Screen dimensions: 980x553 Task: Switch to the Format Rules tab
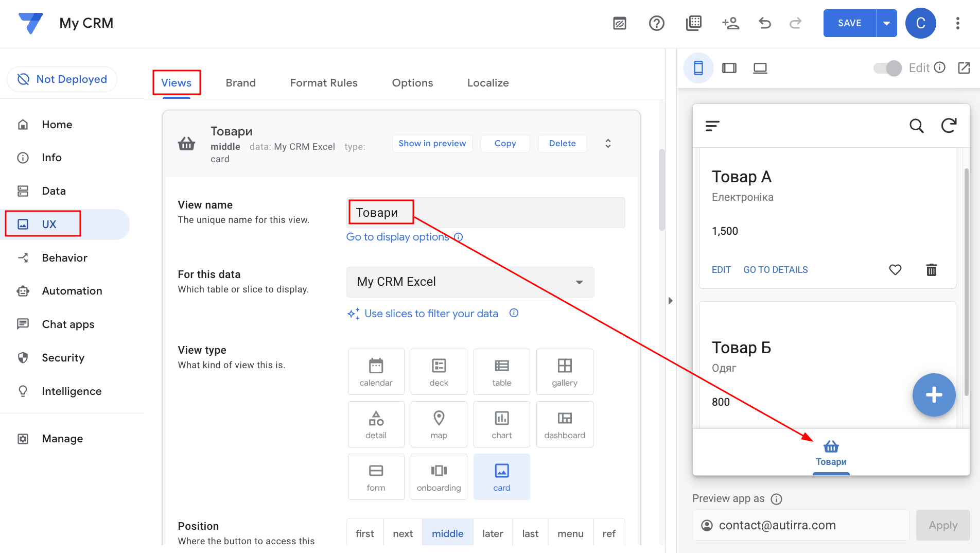click(x=324, y=83)
